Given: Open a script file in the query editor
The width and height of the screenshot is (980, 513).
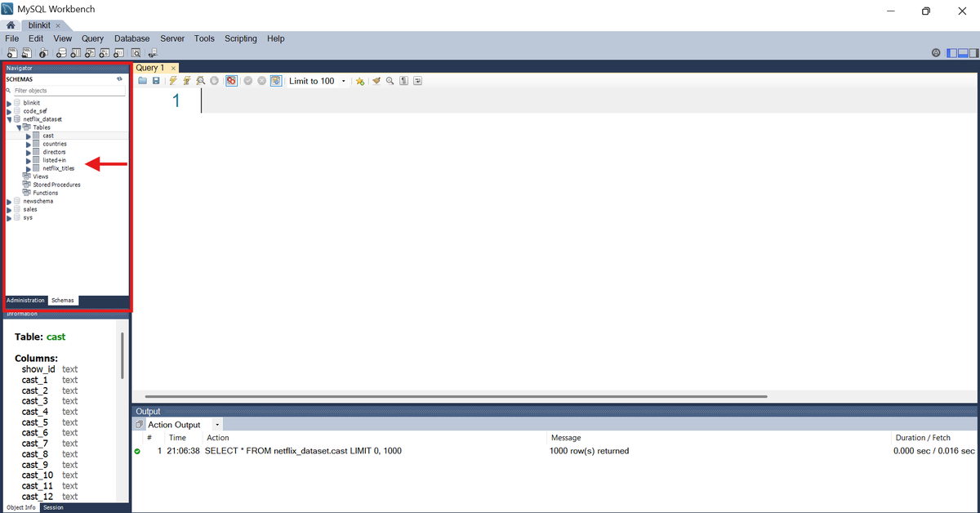Looking at the screenshot, I should point(142,81).
